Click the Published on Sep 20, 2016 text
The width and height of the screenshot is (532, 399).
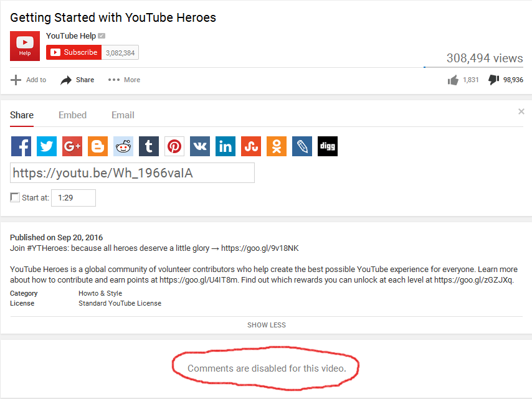[x=56, y=237]
